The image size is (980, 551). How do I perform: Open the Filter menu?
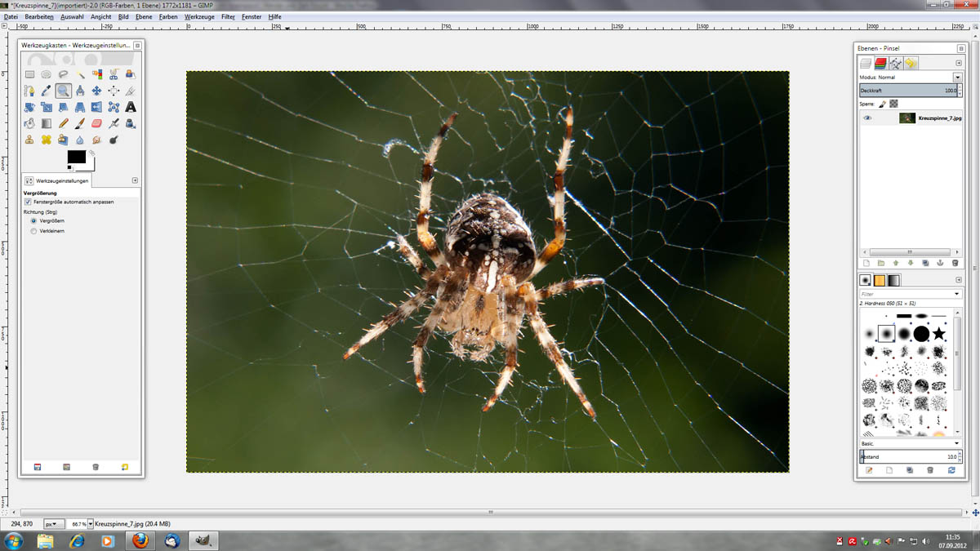tap(228, 16)
